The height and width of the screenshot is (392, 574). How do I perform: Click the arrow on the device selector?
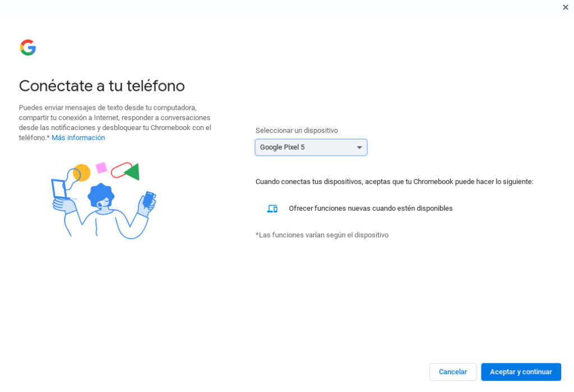[x=359, y=147]
